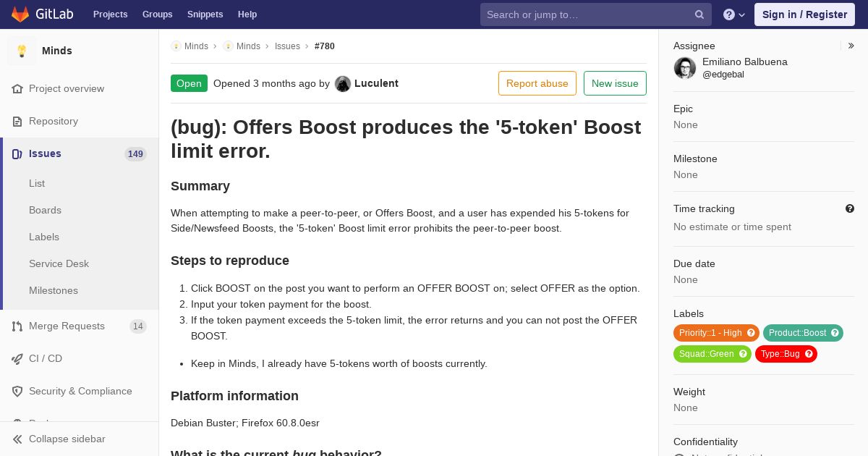Open Labels in sidebar
Screen dimensions: 868x456
tap(44, 237)
